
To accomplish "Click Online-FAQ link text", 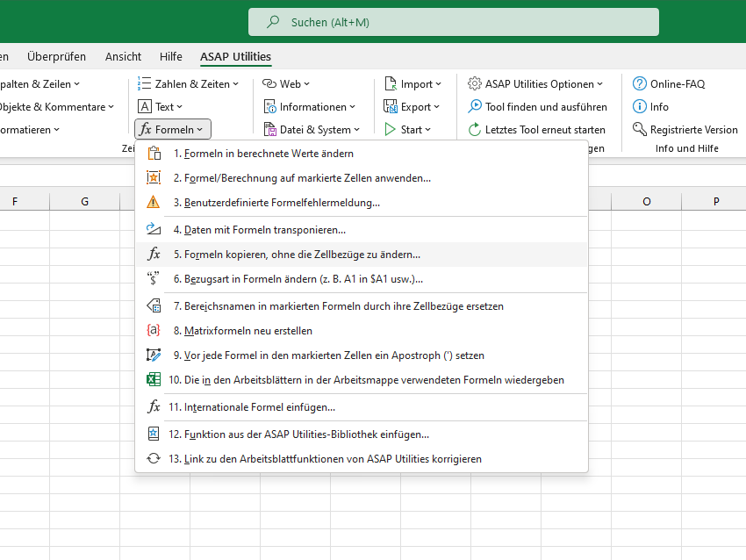I will pyautogui.click(x=678, y=83).
